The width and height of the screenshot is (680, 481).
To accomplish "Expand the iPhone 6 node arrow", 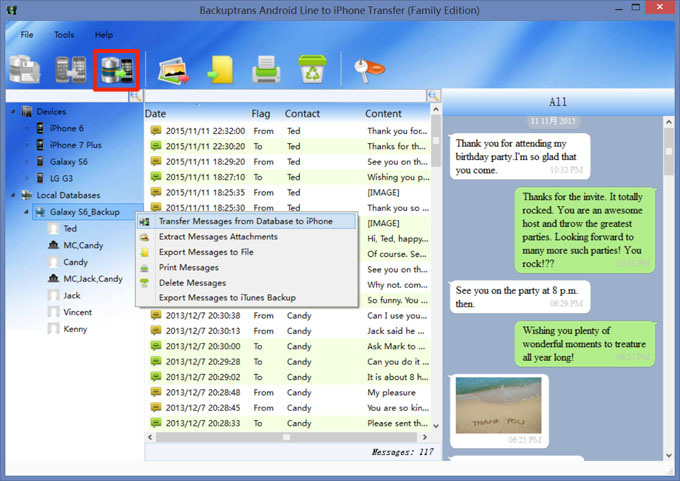I will (x=26, y=128).
